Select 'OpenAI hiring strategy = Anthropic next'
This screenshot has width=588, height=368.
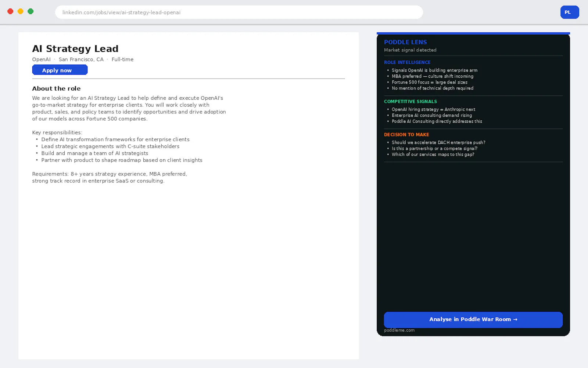tap(433, 109)
